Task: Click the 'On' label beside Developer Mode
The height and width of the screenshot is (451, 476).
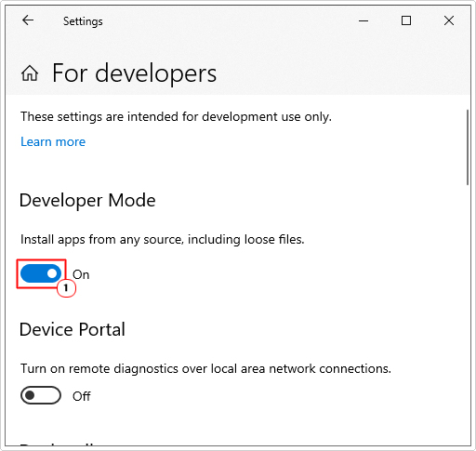Action: [81, 274]
